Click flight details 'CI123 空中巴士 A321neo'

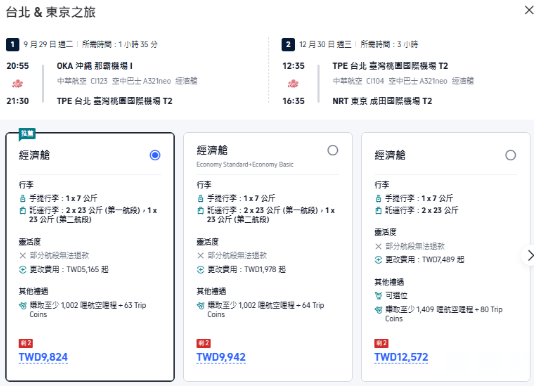[131, 81]
